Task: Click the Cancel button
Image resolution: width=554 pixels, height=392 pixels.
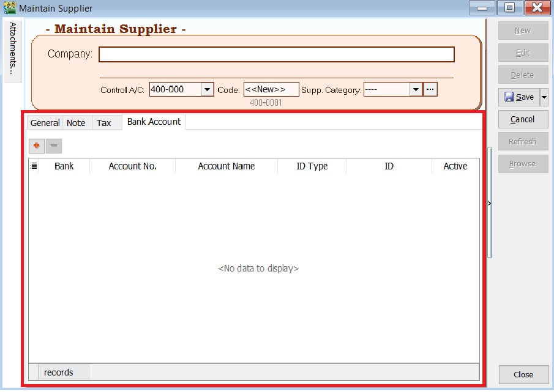Action: point(523,119)
